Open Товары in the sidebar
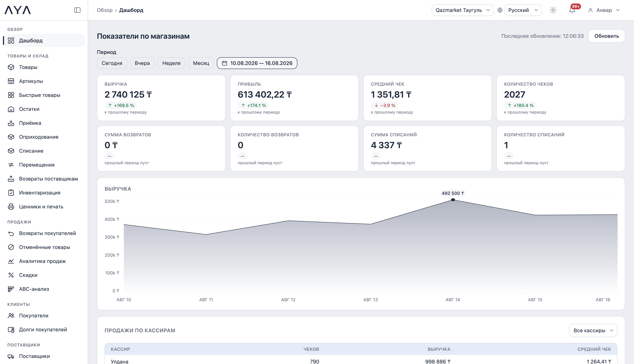Image resolution: width=634 pixels, height=364 pixels. [x=44, y=67]
